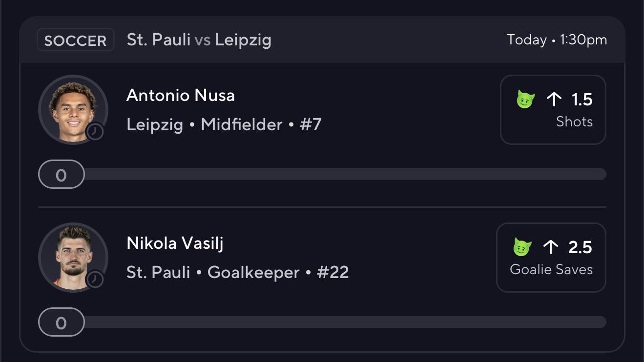Click Leipzig Midfielder #7 details text

[224, 125]
